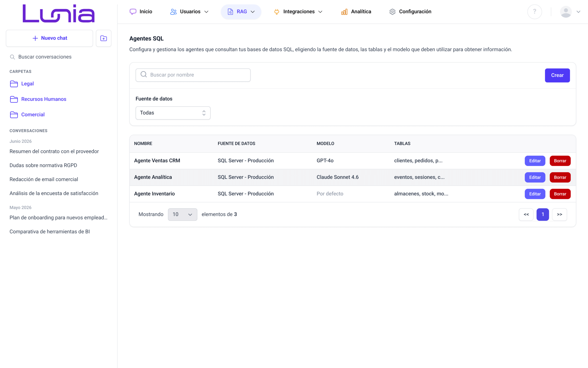Click the Inicio chat bubble icon
Screen dimensions: 588x368
133,12
